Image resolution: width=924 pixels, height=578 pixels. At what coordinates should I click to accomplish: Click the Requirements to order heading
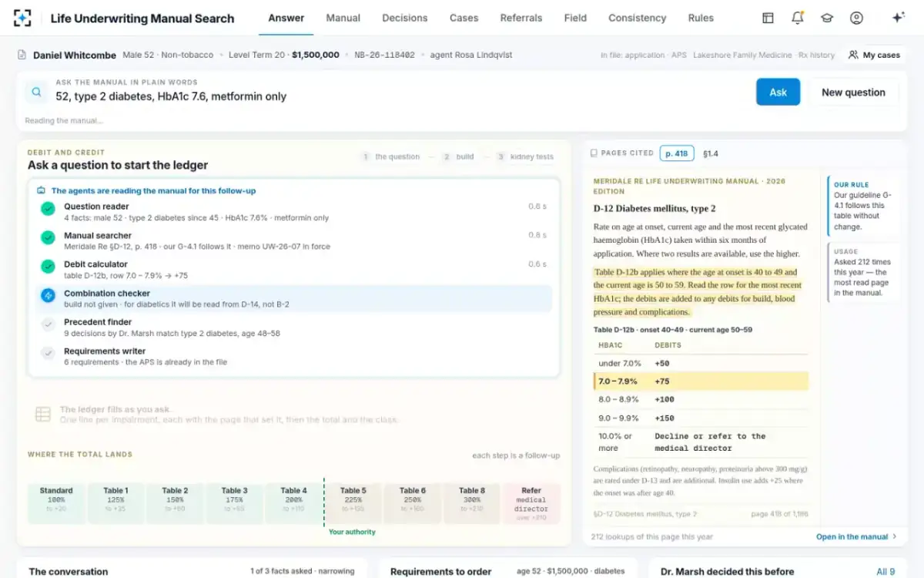click(x=440, y=572)
